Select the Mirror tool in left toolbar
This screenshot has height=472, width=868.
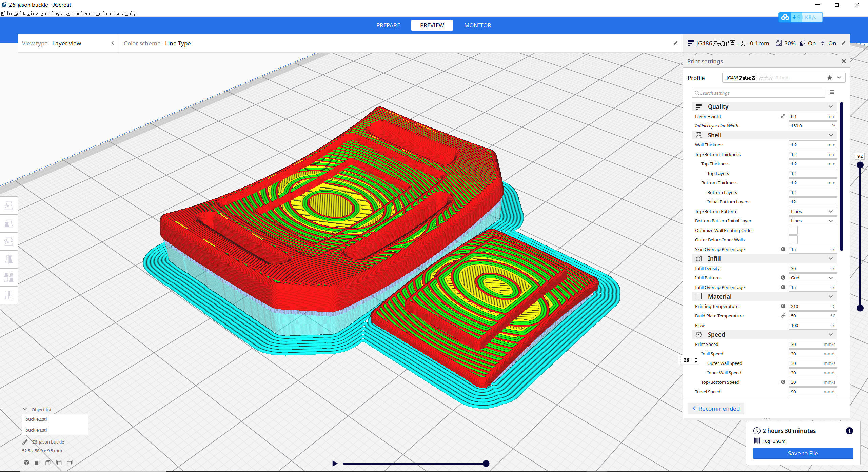pos(9,259)
